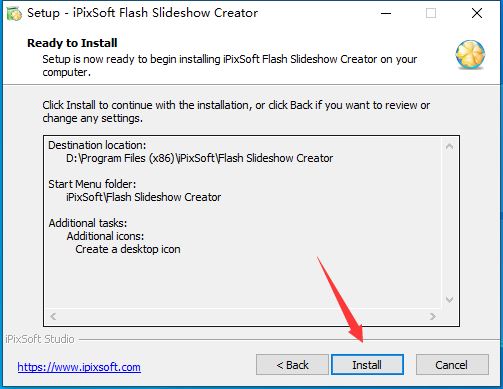Click the iPixSoft Studio label

[x=40, y=339]
